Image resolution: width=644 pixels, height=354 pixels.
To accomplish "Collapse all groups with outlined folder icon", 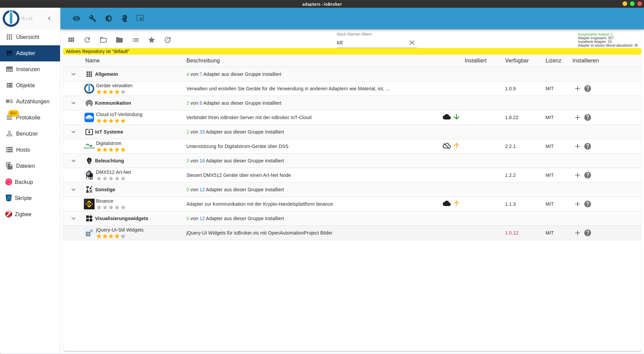I will 103,40.
